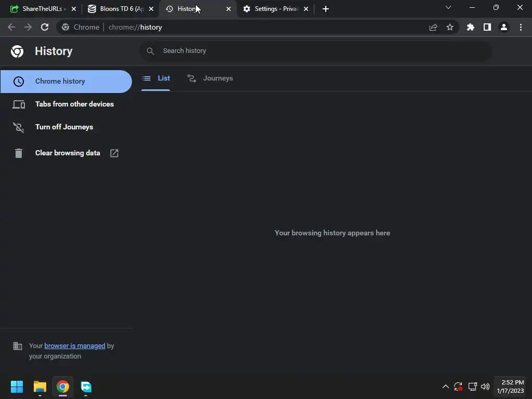Viewport: 532px width, 399px height.
Task: Close the Bloons TD 6 tab
Action: (x=151, y=9)
